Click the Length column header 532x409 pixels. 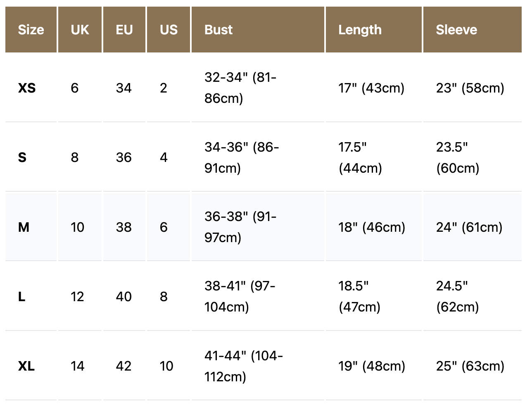[360, 30]
